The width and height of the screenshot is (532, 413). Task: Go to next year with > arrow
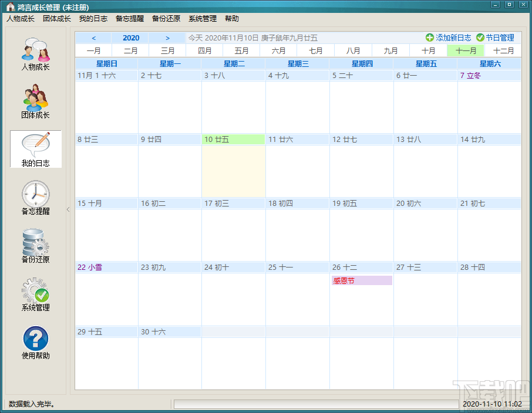[x=167, y=38]
